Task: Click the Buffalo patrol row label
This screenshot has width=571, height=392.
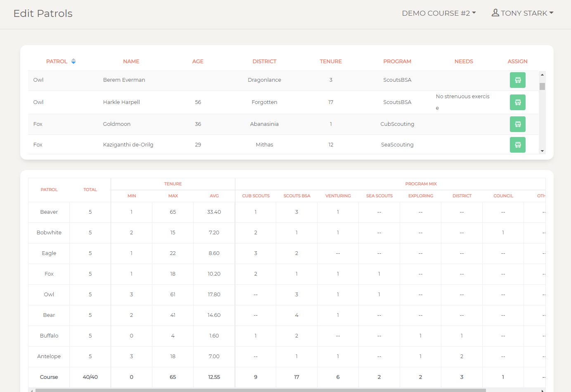Action: point(49,336)
